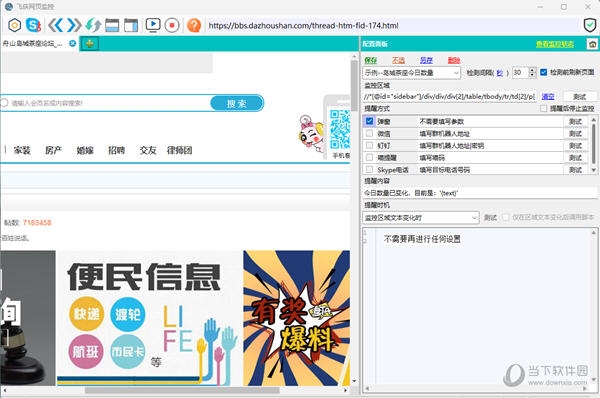Go forward with the right double-chevron icon
600x398 pixels.
(x=74, y=25)
